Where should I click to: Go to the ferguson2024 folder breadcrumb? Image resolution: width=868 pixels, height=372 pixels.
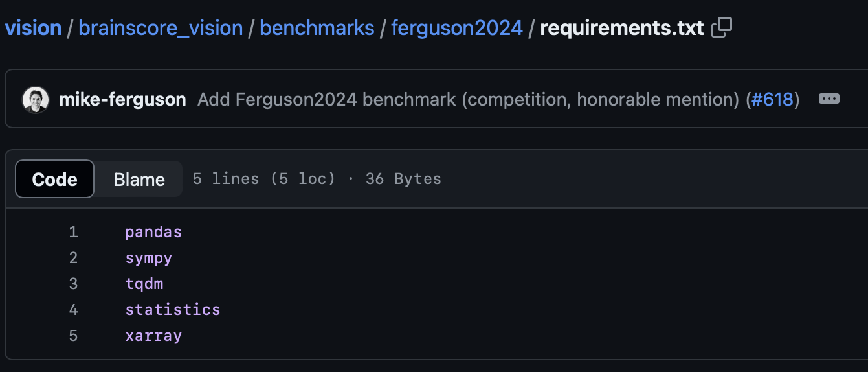click(x=457, y=28)
